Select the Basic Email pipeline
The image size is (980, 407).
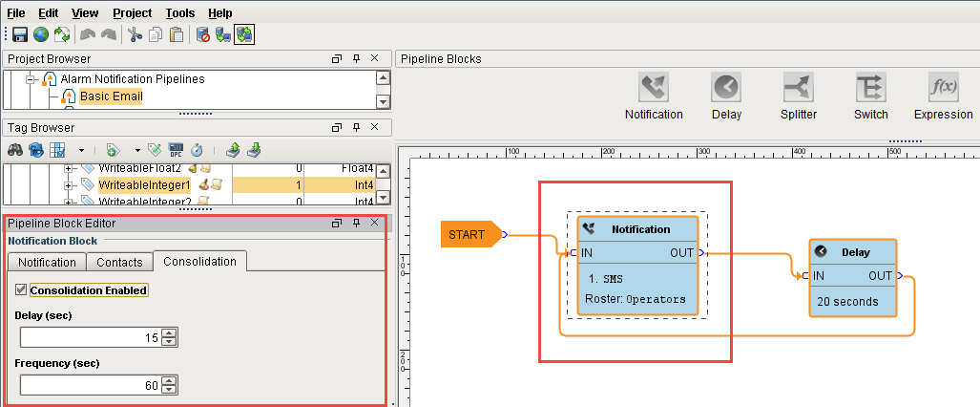pos(110,96)
